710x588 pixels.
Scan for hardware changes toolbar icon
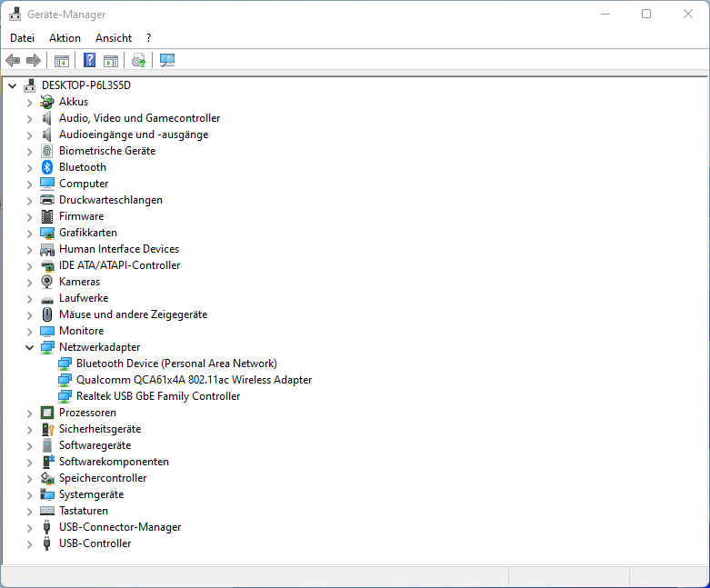coord(167,60)
